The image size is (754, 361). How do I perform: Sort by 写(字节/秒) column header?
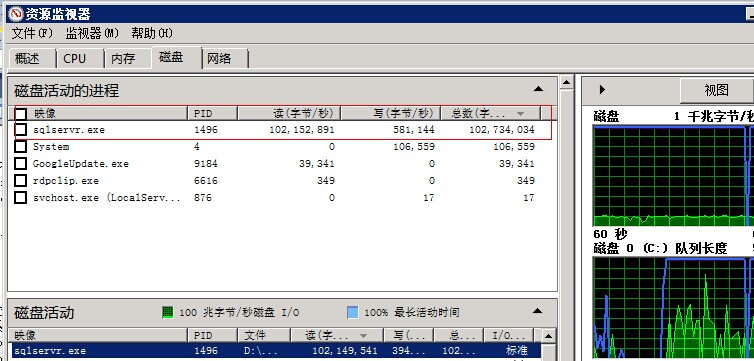(x=390, y=113)
